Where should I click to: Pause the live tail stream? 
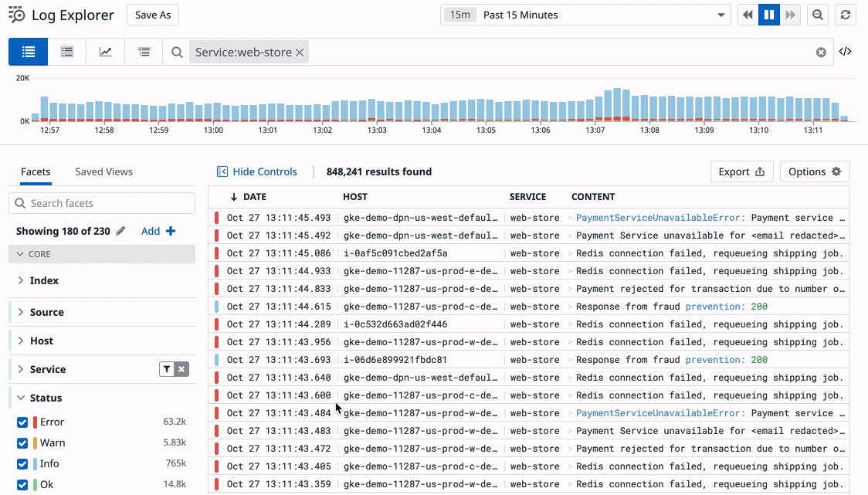point(768,14)
